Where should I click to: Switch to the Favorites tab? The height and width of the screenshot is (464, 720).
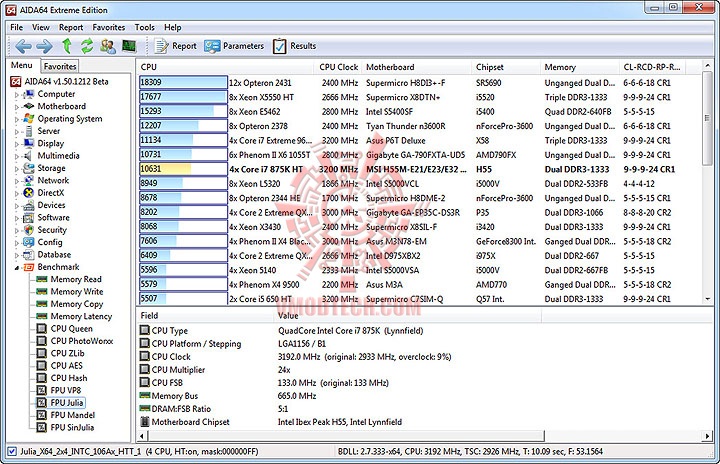tap(60, 66)
